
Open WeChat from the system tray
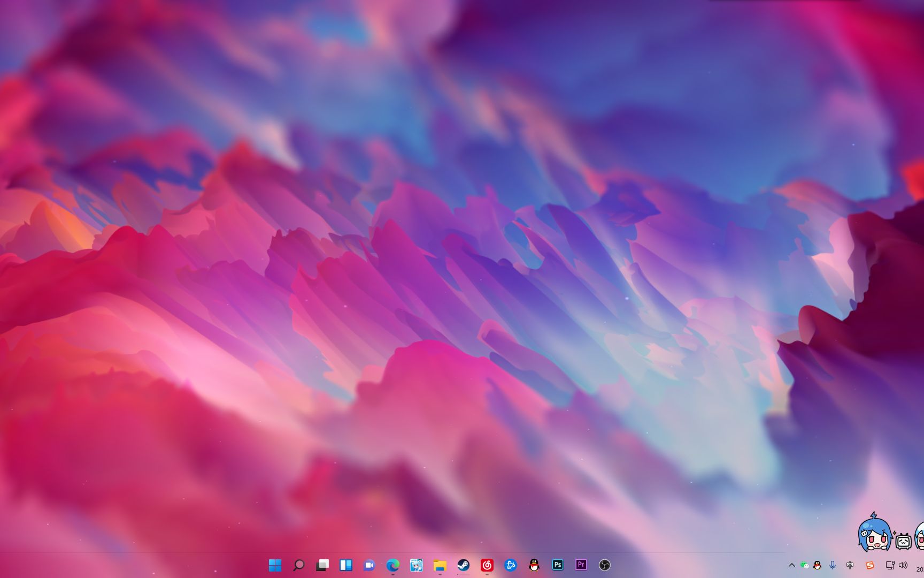tap(805, 565)
